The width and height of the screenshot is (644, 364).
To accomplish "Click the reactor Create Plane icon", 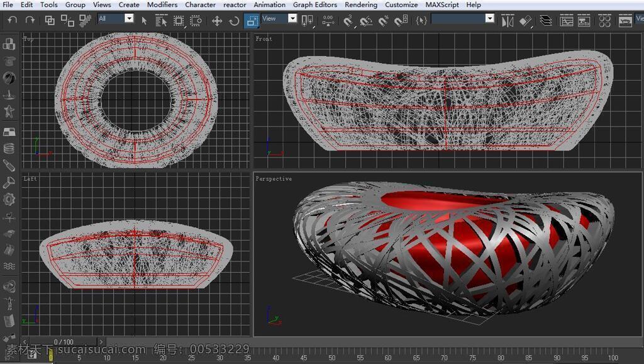I will click(x=9, y=132).
